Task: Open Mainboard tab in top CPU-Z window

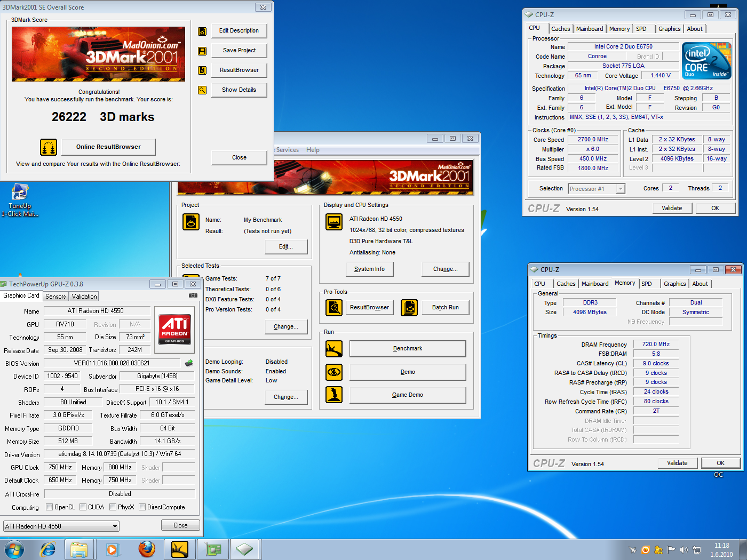Action: pos(590,29)
